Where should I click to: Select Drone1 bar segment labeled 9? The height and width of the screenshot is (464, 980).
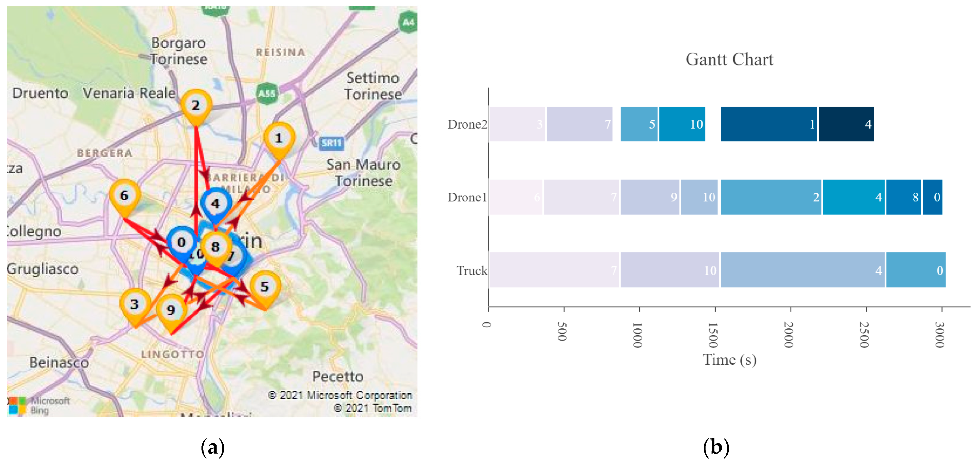pyautogui.click(x=650, y=197)
